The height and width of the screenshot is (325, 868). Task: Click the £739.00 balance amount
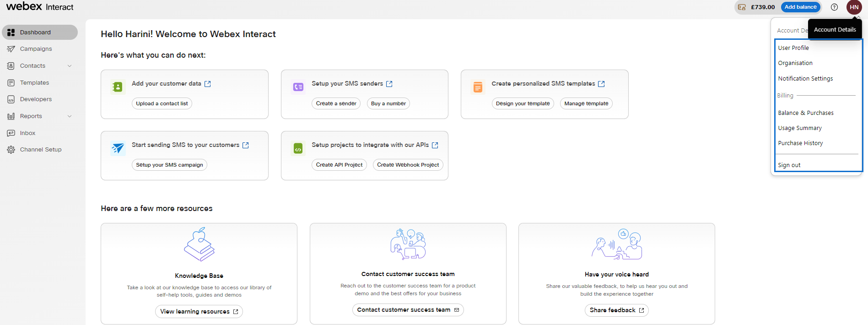pyautogui.click(x=763, y=7)
